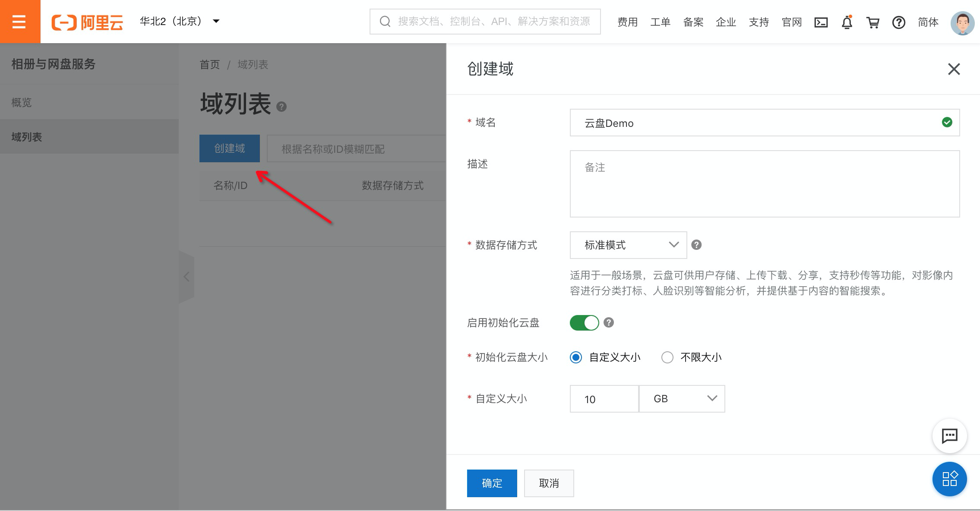980x511 pixels.
Task: Click the help icon next to 数据存储方式 dropdown
Action: [x=696, y=245]
